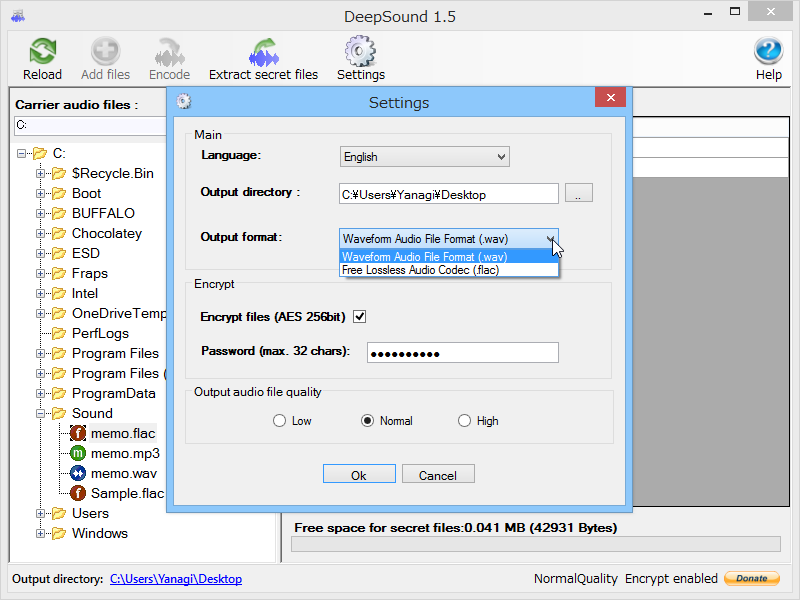
Task: Click Cancel in Settings dialog
Action: click(x=438, y=474)
